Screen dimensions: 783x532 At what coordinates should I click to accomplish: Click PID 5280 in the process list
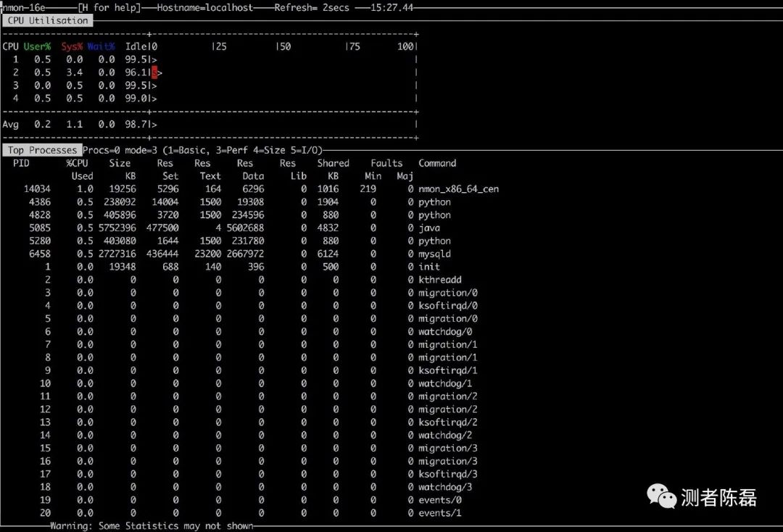click(39, 241)
